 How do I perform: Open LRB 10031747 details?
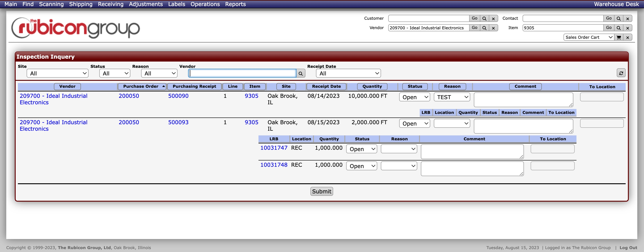click(274, 148)
